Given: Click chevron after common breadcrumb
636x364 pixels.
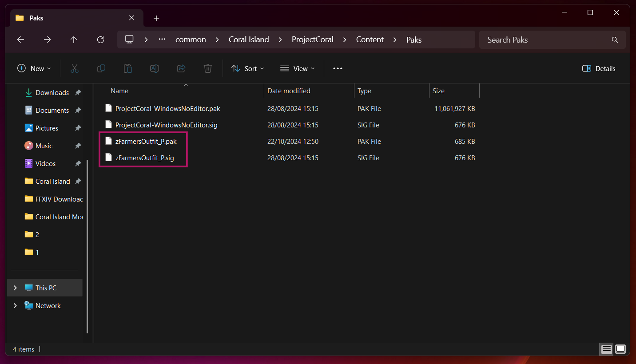Looking at the screenshot, I should tap(217, 40).
